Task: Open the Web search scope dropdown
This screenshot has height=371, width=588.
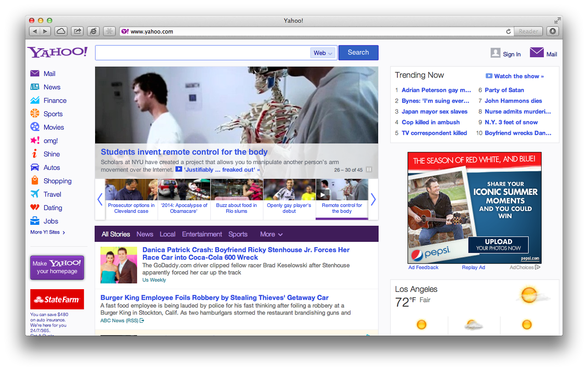Action: coord(322,53)
